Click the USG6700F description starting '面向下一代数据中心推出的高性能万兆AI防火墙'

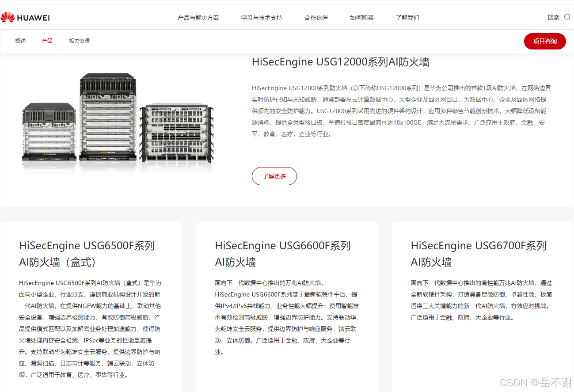[482, 300]
